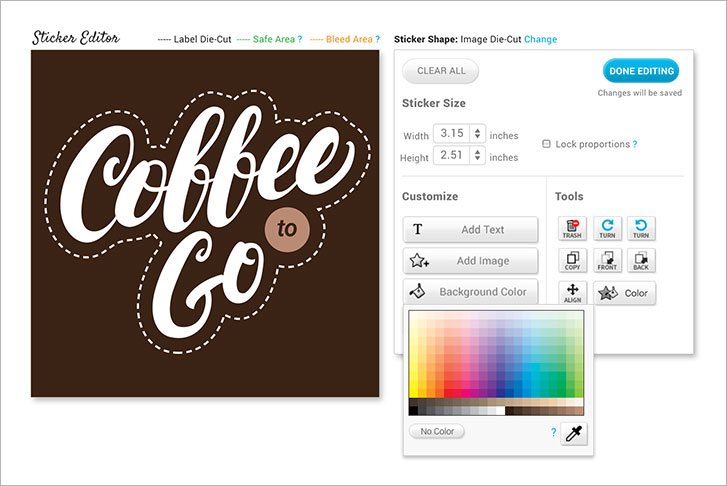Duplicate the selection with the Copy tool
Viewport: 727px width, 486px height.
click(x=573, y=260)
